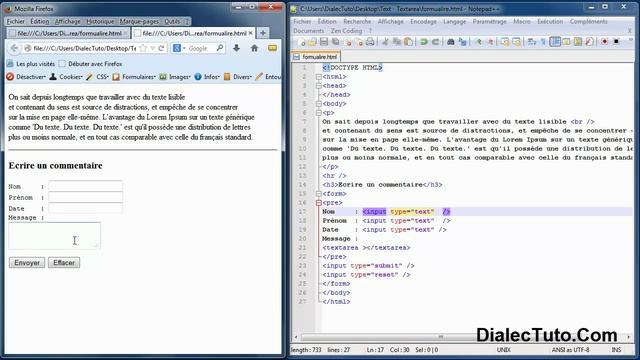This screenshot has width=640, height=360.
Task: Click the Redo arrow icon in Notepad++
Action: 435,42
